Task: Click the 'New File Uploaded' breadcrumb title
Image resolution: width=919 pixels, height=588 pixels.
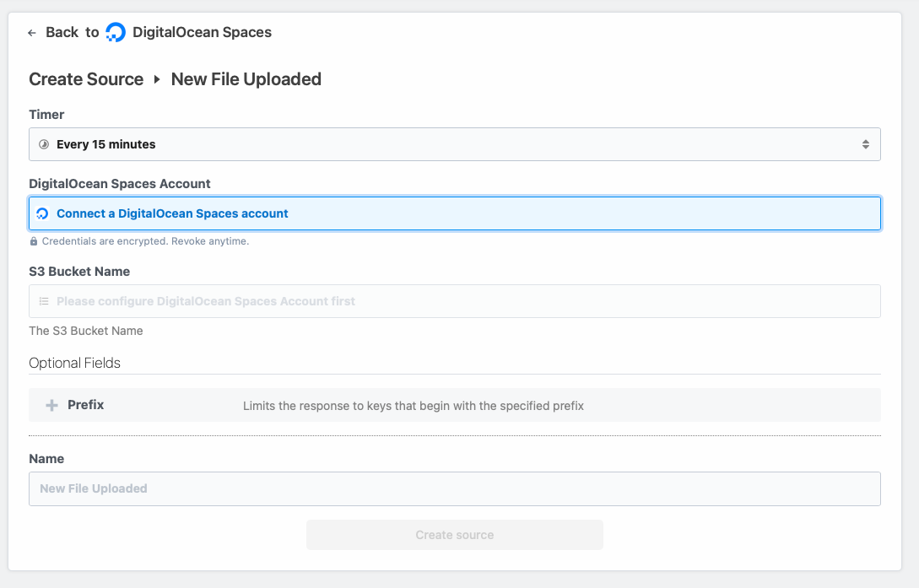Action: coord(246,79)
